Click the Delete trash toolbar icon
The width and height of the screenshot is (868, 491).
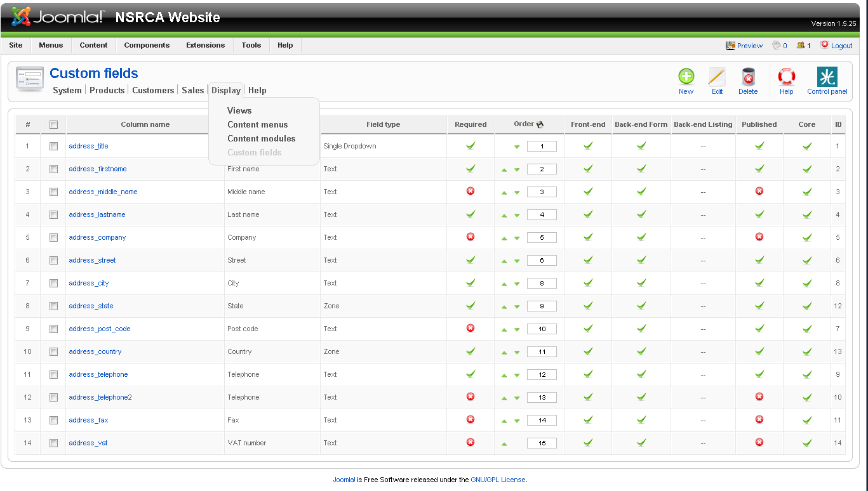point(748,77)
